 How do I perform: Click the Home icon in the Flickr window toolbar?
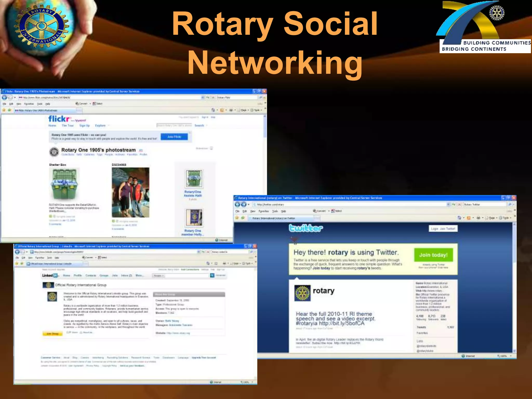213,110
